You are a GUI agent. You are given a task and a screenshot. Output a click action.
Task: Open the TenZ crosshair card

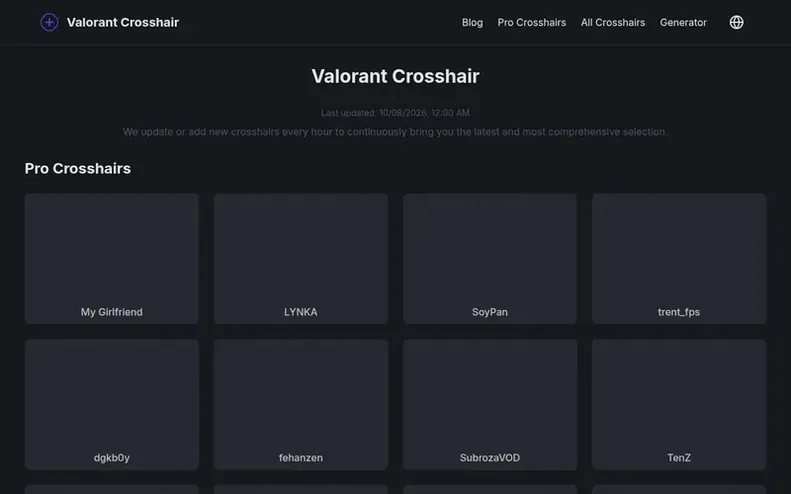click(679, 404)
